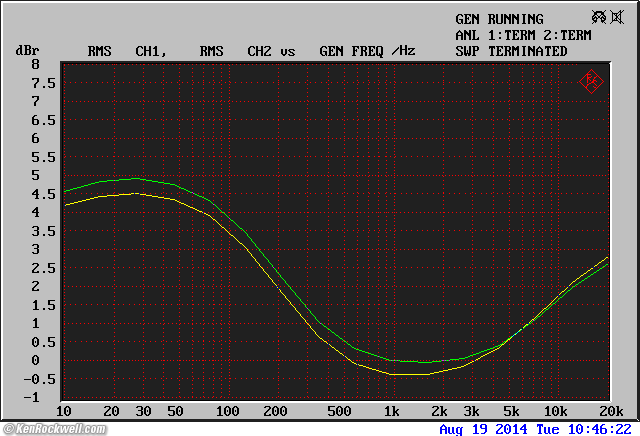The image size is (640, 436).
Task: Click the 10 Hz axis tick label
Action: tap(64, 412)
